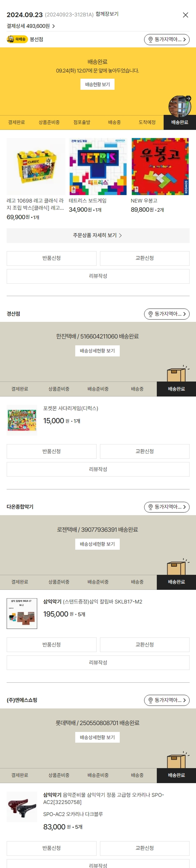Open 포켓몬 사다리게임 product thumbnail

tap(22, 420)
